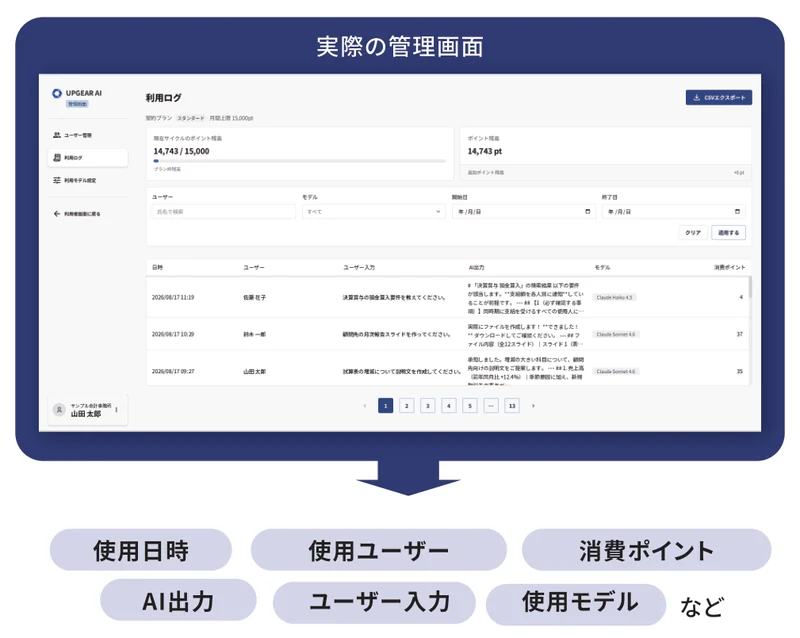Image resolution: width=800 pixels, height=638 pixels.
Task: Click the UPGEAR AI logo icon
Action: tap(57, 93)
